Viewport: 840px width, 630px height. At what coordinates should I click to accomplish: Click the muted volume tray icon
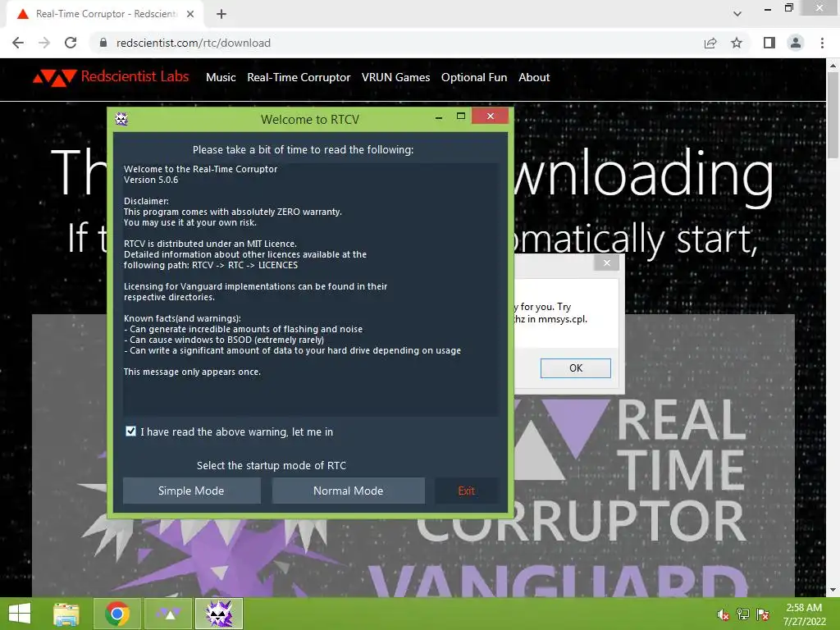(x=724, y=614)
